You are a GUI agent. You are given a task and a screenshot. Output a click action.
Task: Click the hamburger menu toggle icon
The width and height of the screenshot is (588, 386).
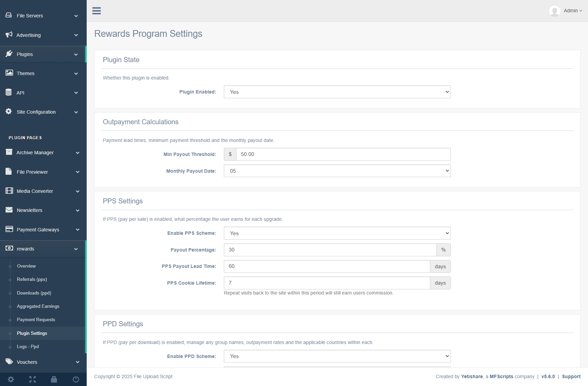pos(97,11)
